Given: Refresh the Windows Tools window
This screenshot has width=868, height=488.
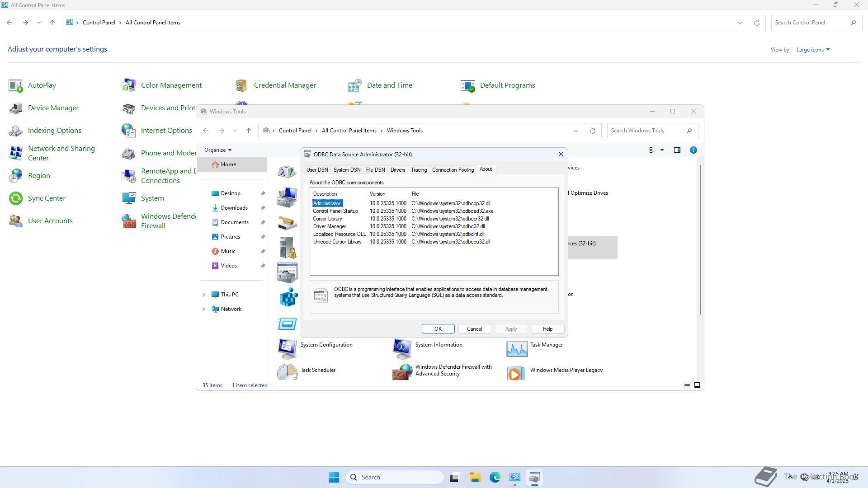Looking at the screenshot, I should coord(592,131).
